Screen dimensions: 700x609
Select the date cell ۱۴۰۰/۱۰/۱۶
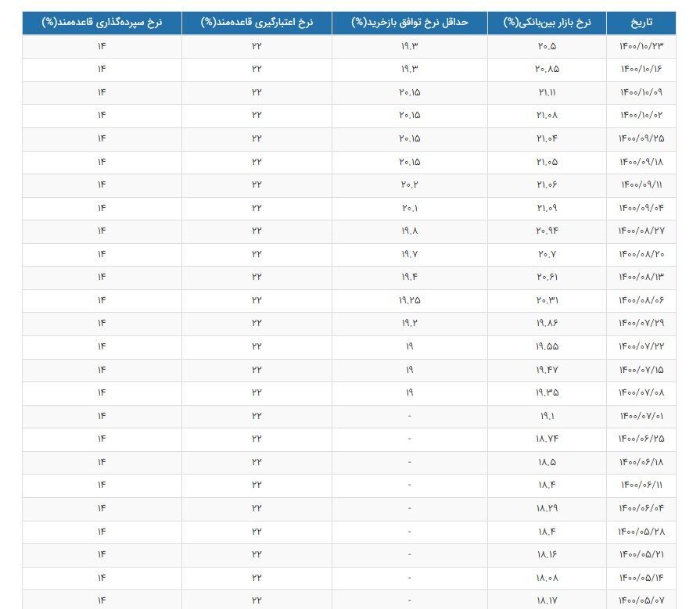click(641, 69)
